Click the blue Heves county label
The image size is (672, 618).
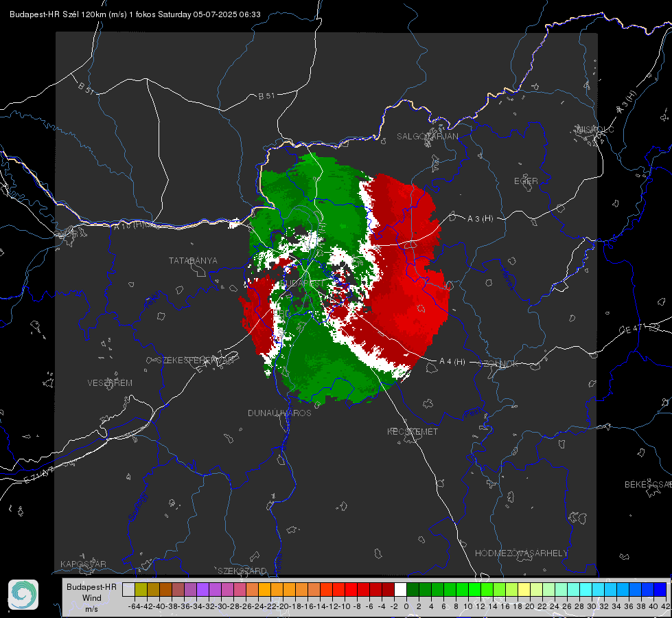[x=508, y=279]
